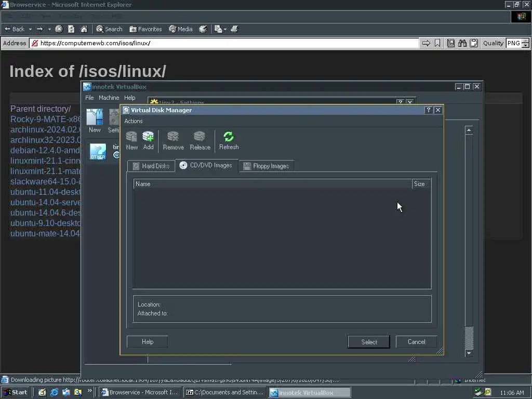Viewport: 532px width, 399px height.
Task: Click the Release disk icon
Action: 200,140
